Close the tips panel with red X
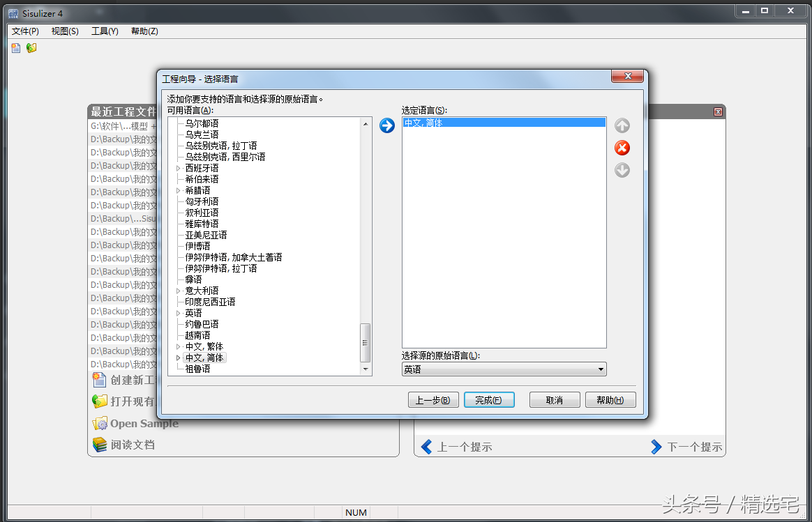 pyautogui.click(x=718, y=112)
